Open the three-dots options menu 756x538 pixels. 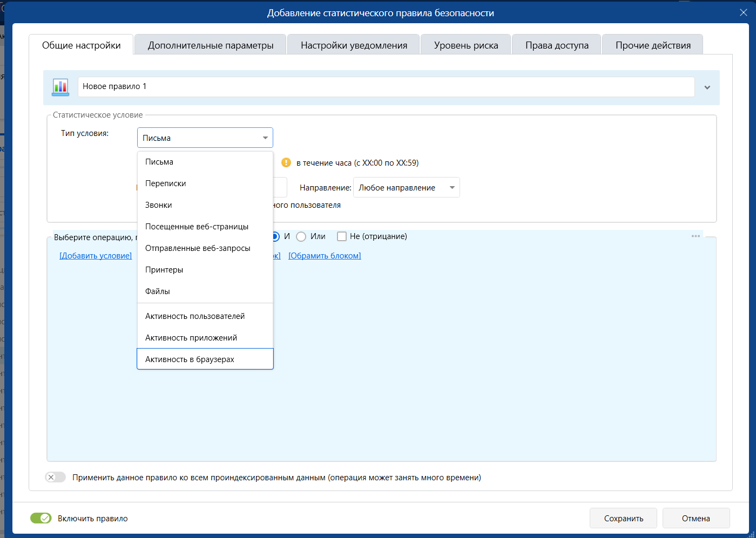(696, 236)
